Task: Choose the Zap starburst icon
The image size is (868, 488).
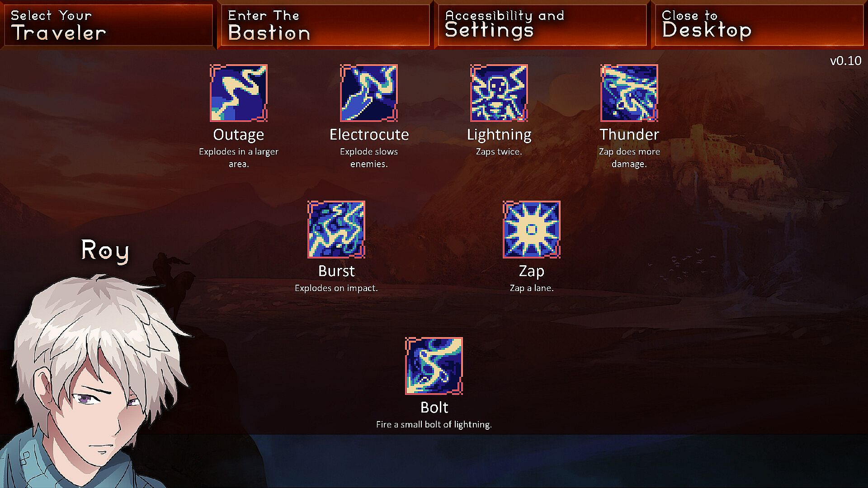Action: [532, 230]
